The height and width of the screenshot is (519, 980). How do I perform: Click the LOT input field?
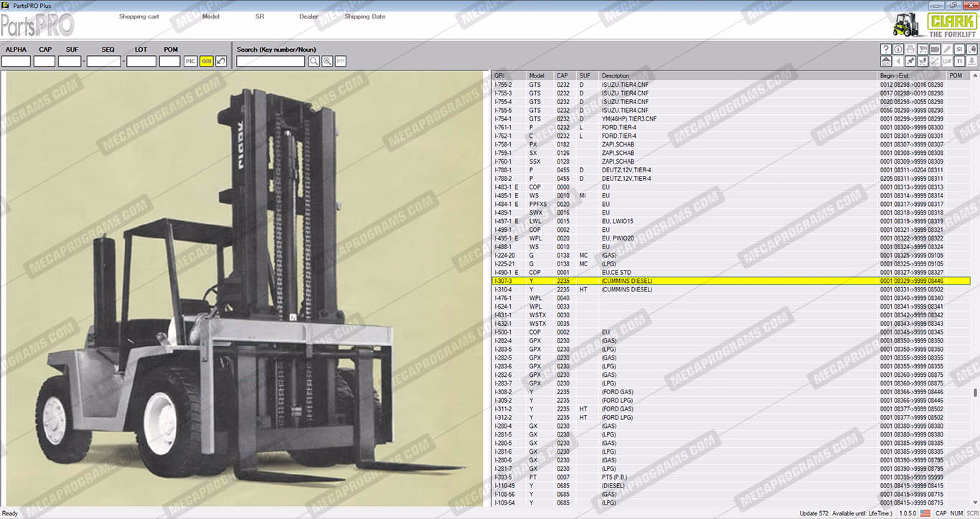coord(141,61)
